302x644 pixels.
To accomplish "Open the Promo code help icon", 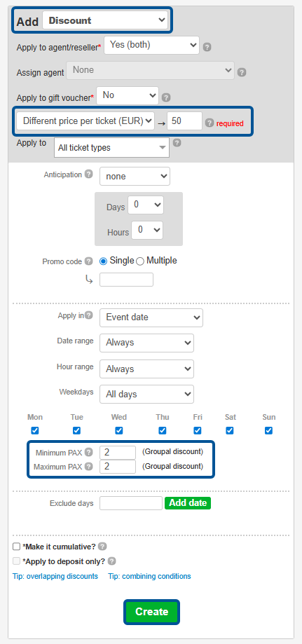I will [89, 261].
